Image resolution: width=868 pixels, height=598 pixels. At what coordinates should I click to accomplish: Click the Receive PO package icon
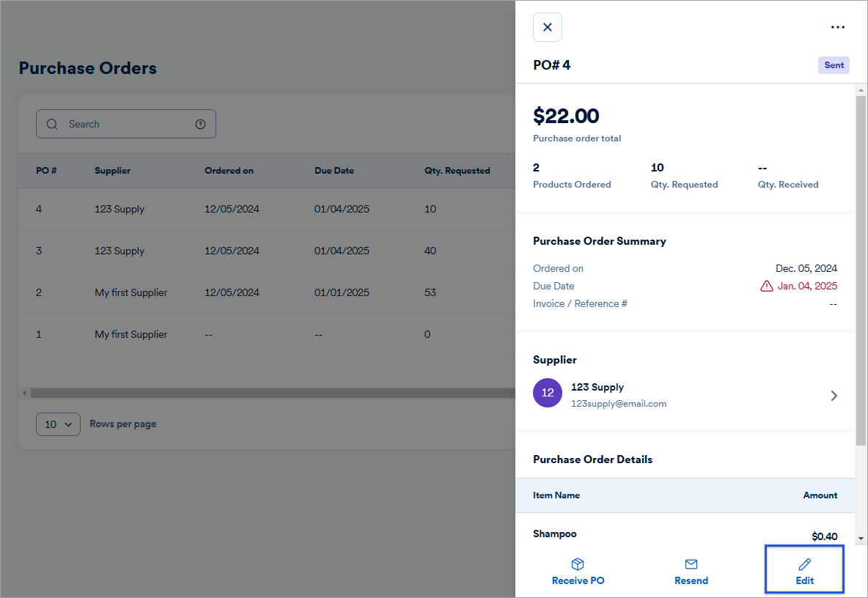tap(578, 563)
